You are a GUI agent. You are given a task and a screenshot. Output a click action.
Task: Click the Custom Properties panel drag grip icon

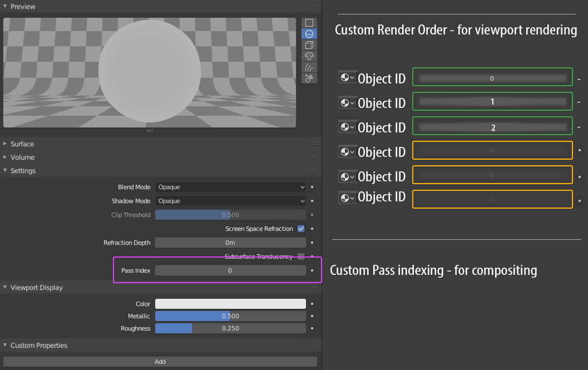[x=314, y=345]
